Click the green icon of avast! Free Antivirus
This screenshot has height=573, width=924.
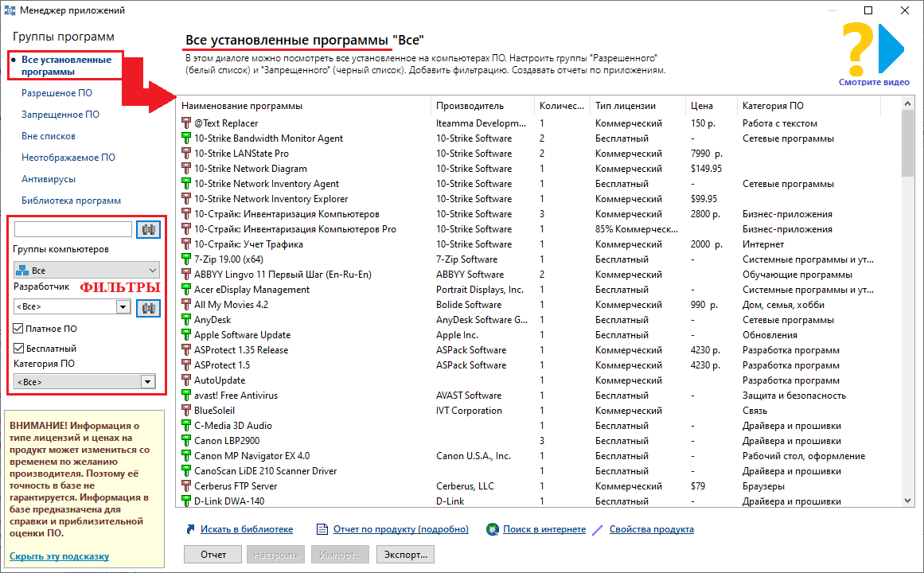186,396
